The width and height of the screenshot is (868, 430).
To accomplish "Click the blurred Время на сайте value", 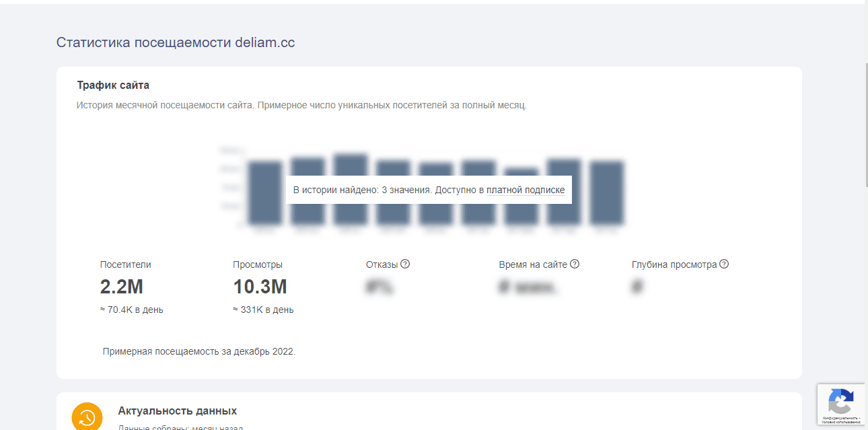I will coord(528,287).
